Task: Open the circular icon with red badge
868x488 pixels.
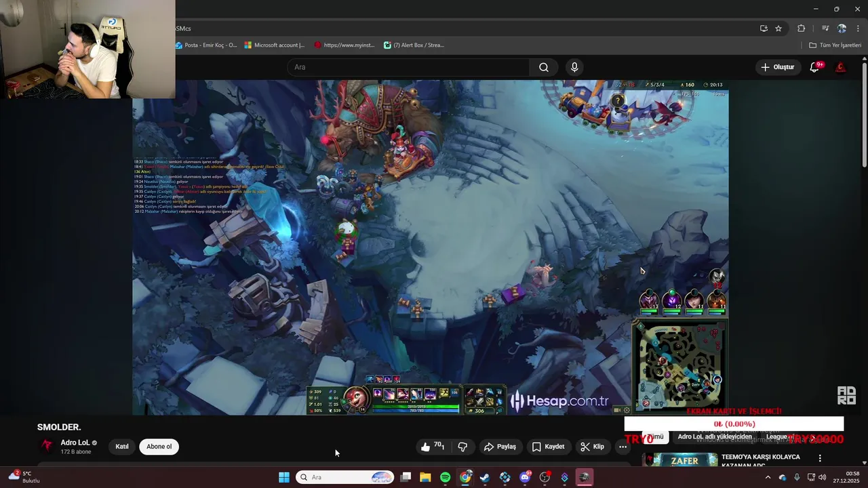Action: click(x=545, y=477)
